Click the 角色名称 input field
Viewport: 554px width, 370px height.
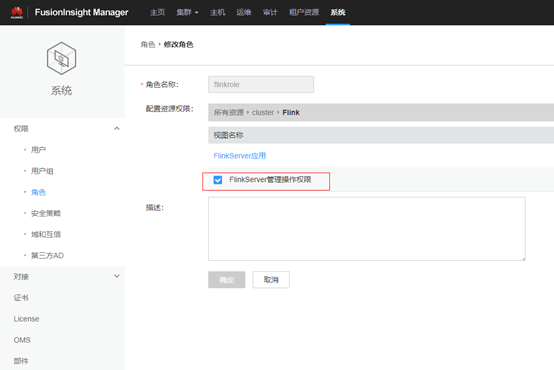click(261, 84)
